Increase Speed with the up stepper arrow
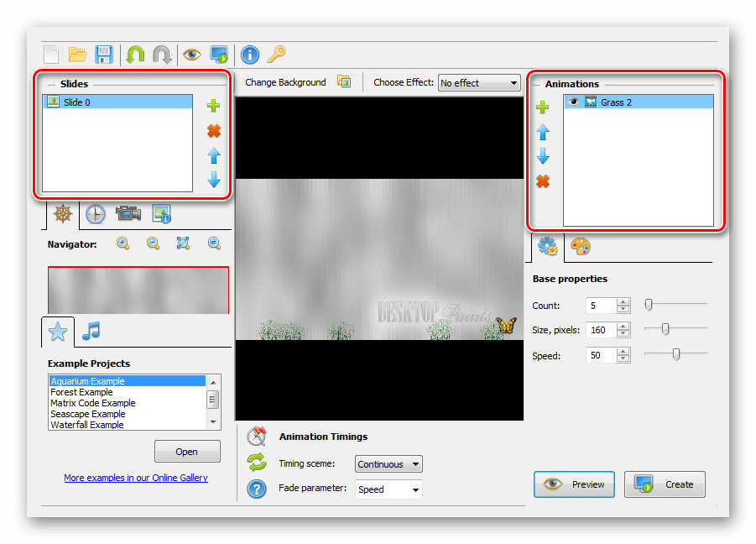This screenshot has height=544, width=756. [x=623, y=352]
